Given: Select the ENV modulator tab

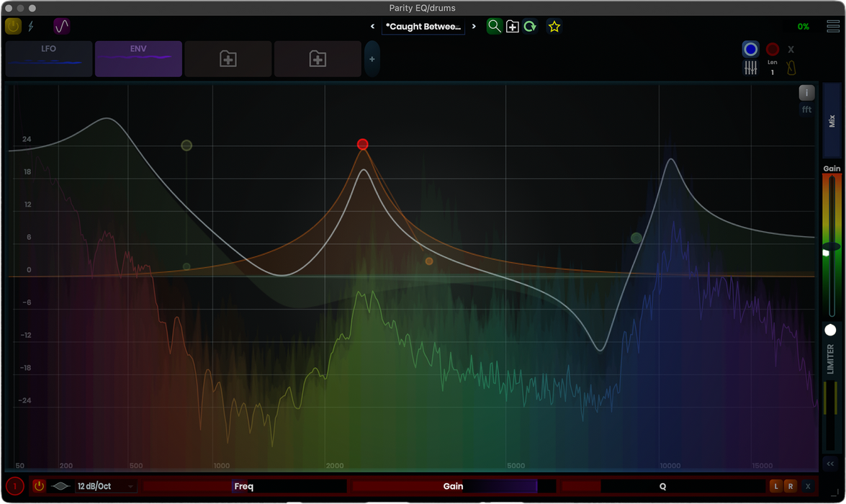Looking at the screenshot, I should (138, 58).
